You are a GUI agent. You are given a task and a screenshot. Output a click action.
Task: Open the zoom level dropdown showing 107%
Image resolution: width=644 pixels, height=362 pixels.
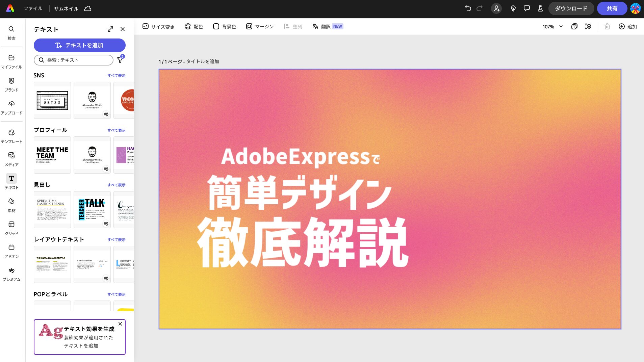pyautogui.click(x=551, y=26)
